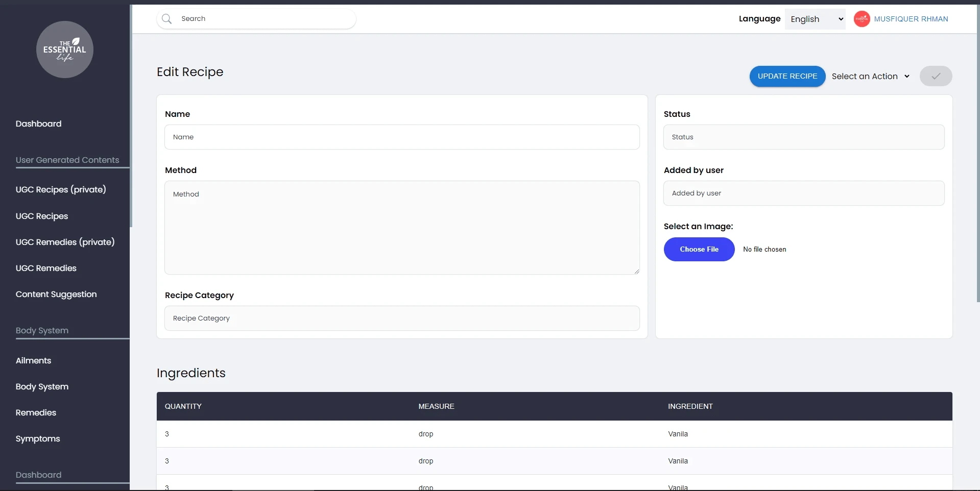Open Content Suggestion in sidebar
Image resolution: width=980 pixels, height=491 pixels.
[56, 294]
